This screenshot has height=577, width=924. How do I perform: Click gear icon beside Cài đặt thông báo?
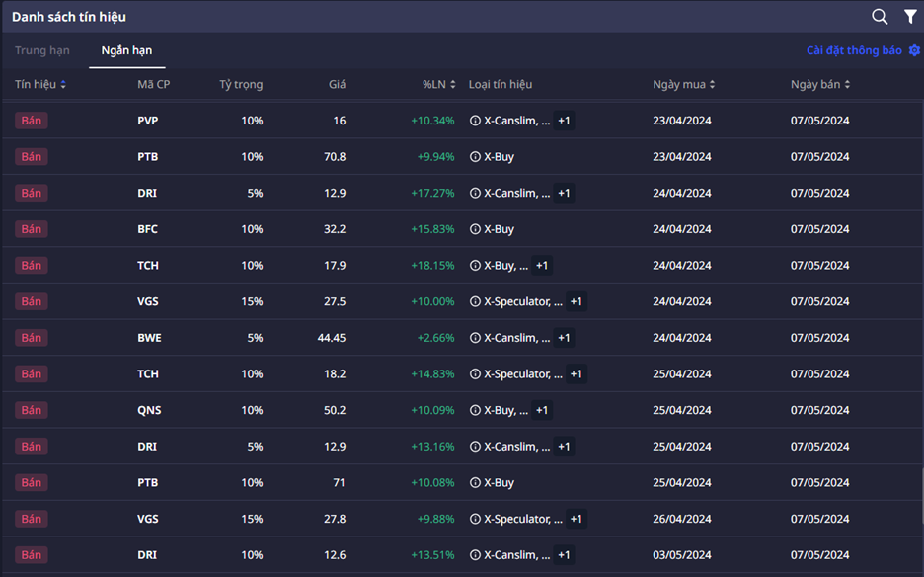pos(914,50)
